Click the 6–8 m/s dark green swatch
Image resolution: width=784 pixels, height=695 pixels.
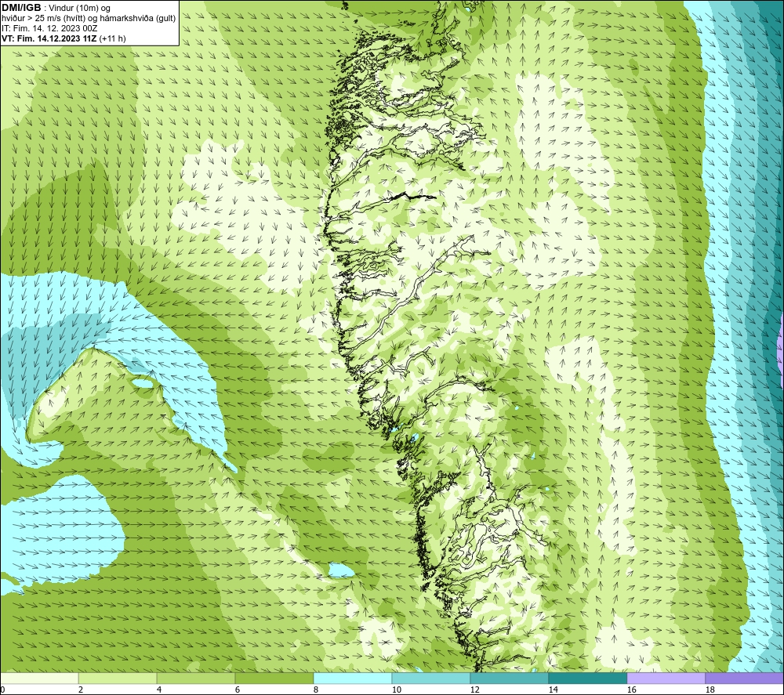274,678
